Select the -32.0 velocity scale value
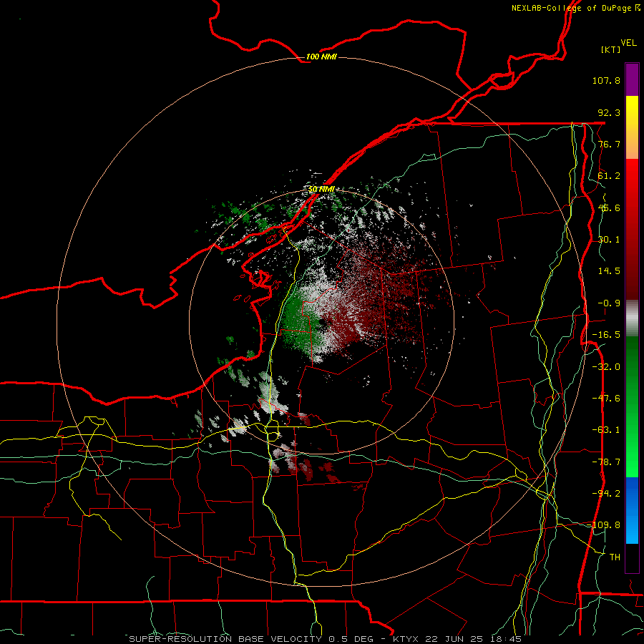Image resolution: width=644 pixels, height=644 pixels. 606,367
